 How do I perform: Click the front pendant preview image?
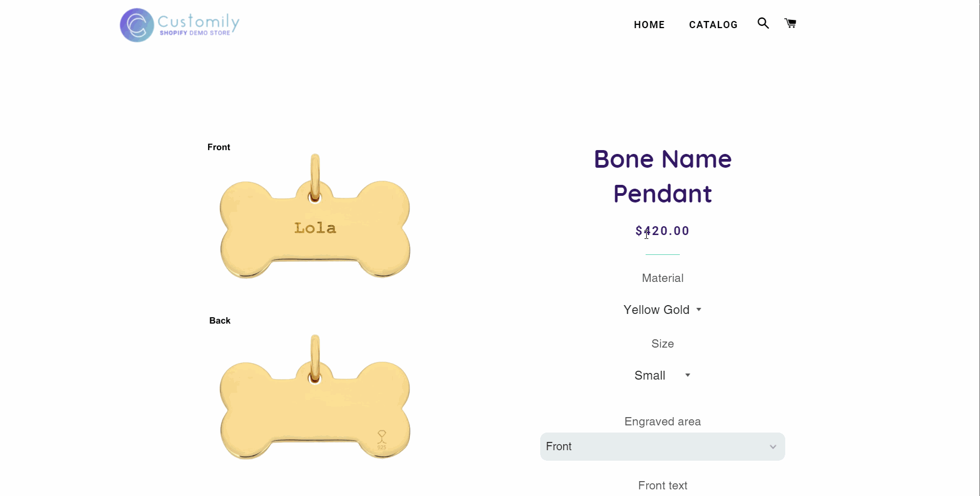tap(315, 221)
